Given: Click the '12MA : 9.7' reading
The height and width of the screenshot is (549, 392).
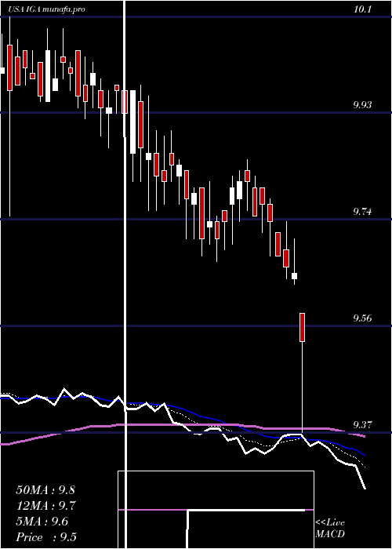Looking at the screenshot, I should pyautogui.click(x=46, y=506).
